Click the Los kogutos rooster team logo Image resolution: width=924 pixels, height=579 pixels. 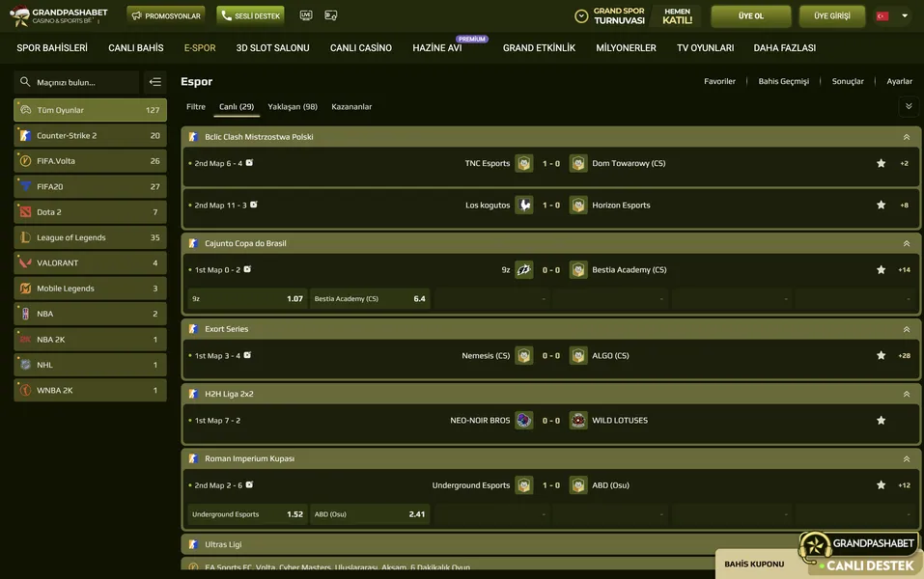click(x=523, y=206)
